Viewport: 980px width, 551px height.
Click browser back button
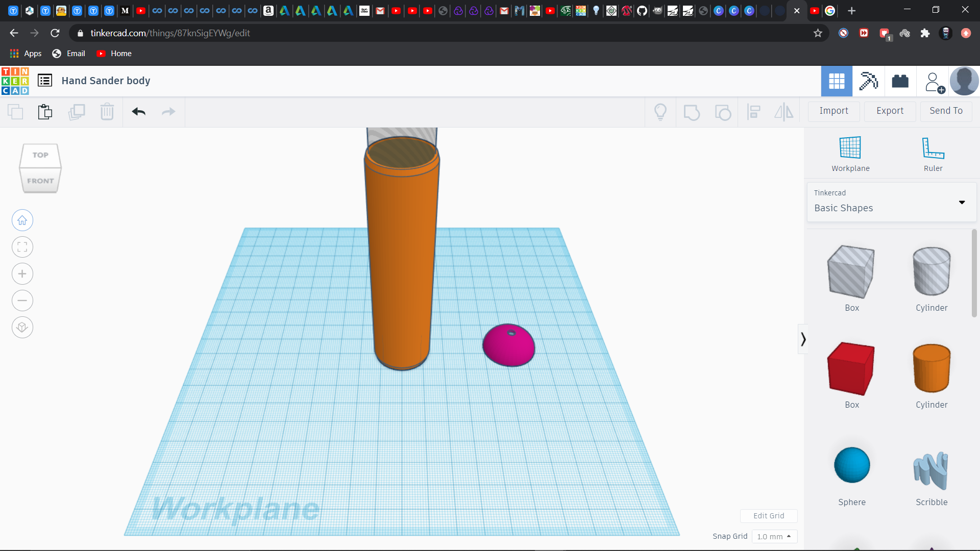click(14, 33)
